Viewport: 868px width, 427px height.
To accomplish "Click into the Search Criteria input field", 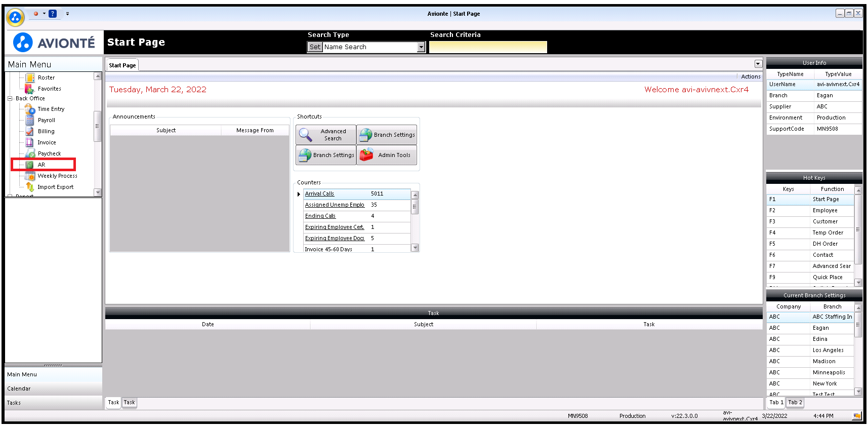I will (x=488, y=47).
